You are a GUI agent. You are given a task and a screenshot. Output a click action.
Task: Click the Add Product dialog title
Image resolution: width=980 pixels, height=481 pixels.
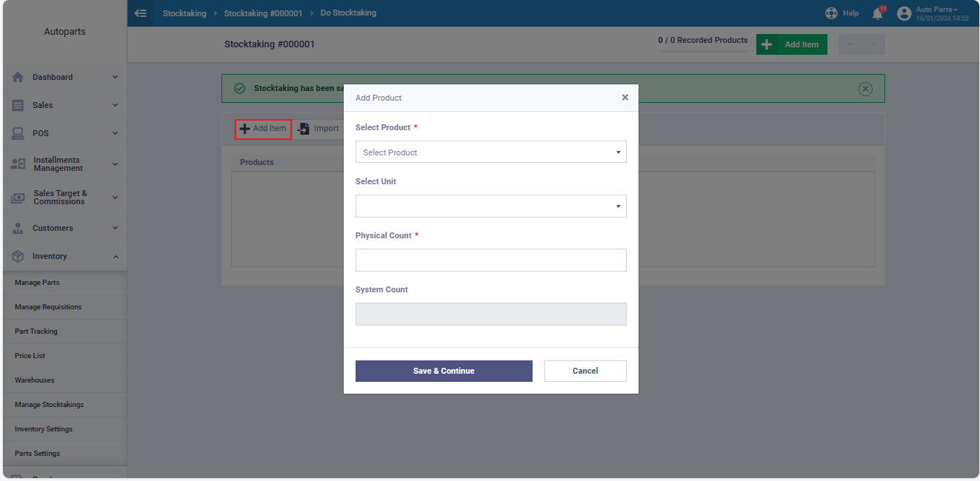click(x=379, y=98)
